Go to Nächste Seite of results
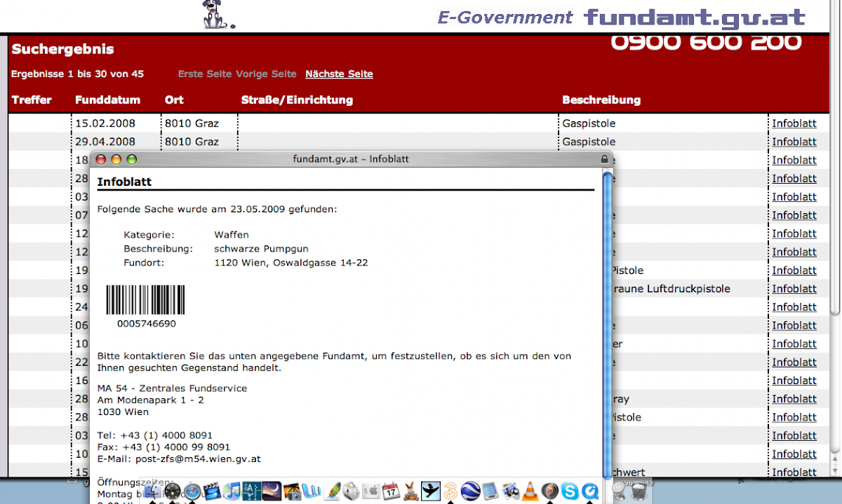The width and height of the screenshot is (842, 504). point(339,74)
